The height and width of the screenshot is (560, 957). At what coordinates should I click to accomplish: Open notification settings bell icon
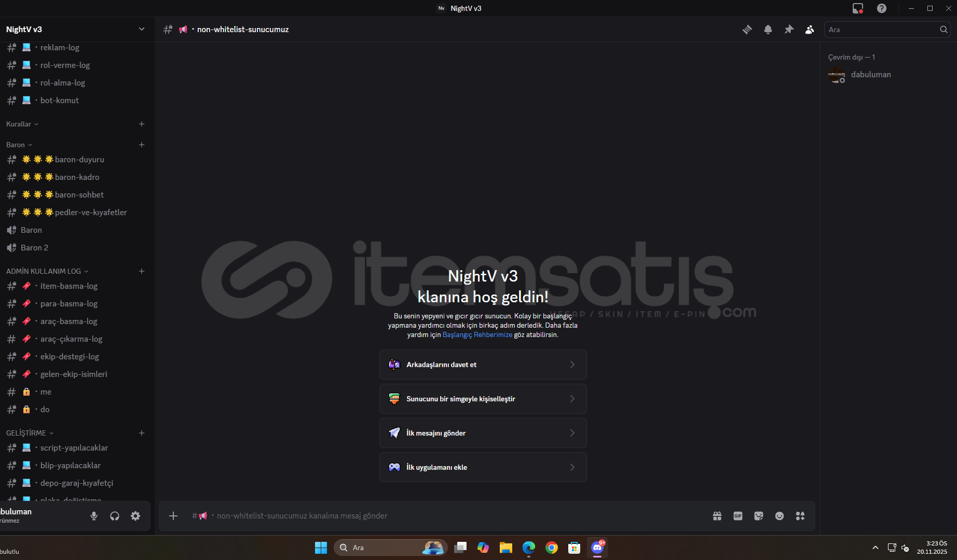768,30
